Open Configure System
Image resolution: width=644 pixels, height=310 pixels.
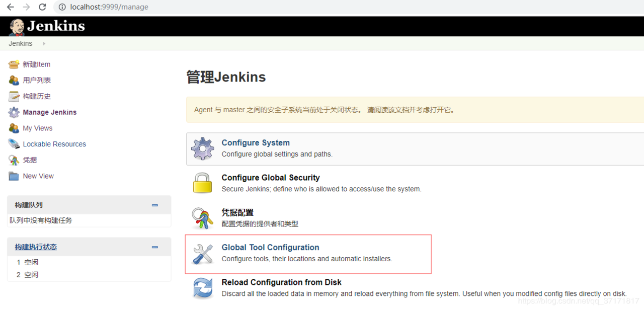[256, 143]
